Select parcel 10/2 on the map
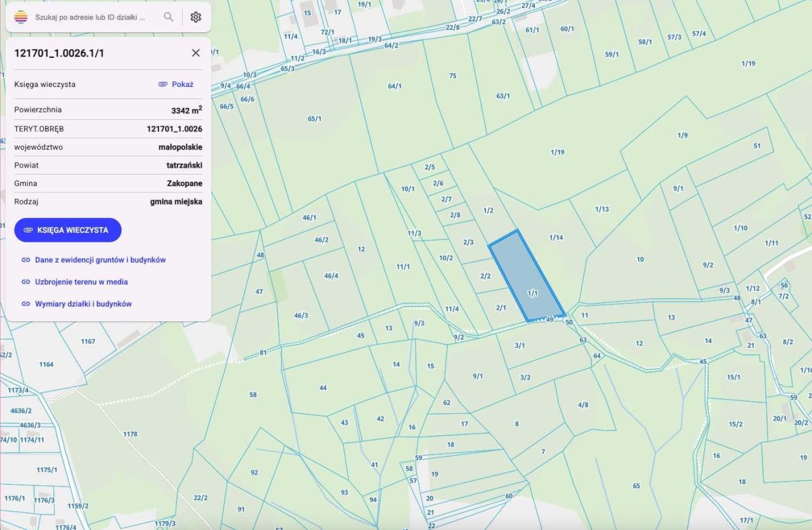Viewport: 812px width, 530px height. pyautogui.click(x=447, y=258)
